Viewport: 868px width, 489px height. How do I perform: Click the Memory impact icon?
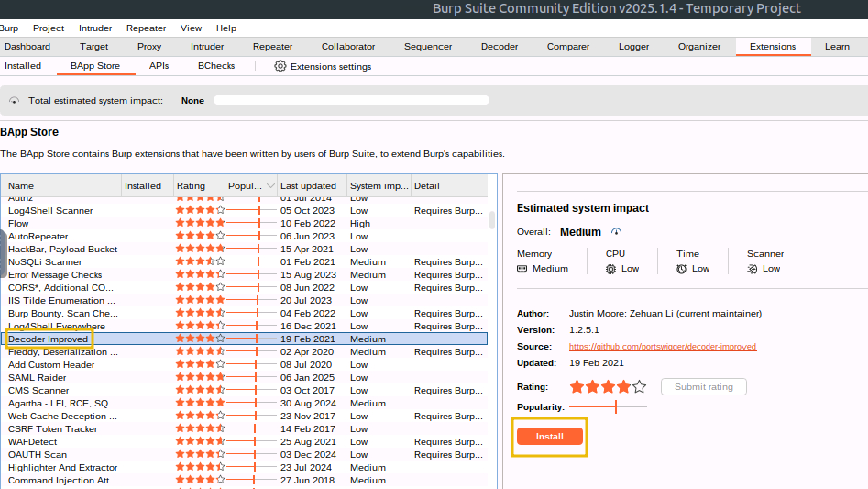coord(522,269)
